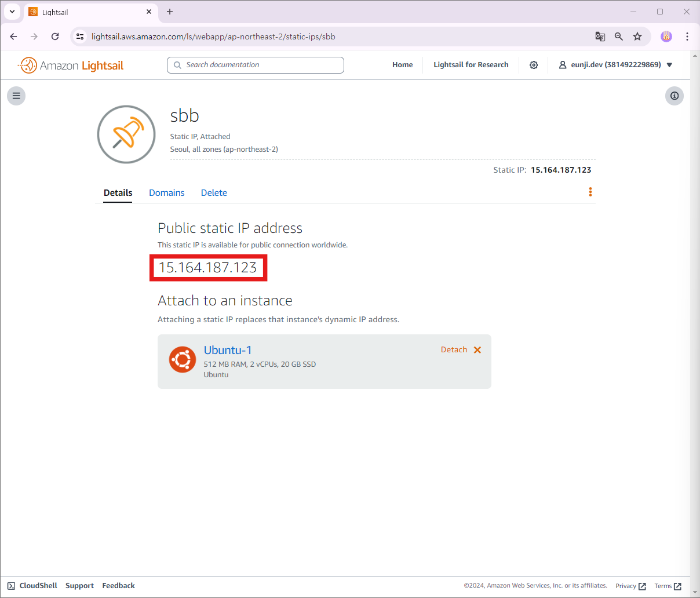Open the hamburger navigation menu
The width and height of the screenshot is (700, 598).
click(x=16, y=96)
